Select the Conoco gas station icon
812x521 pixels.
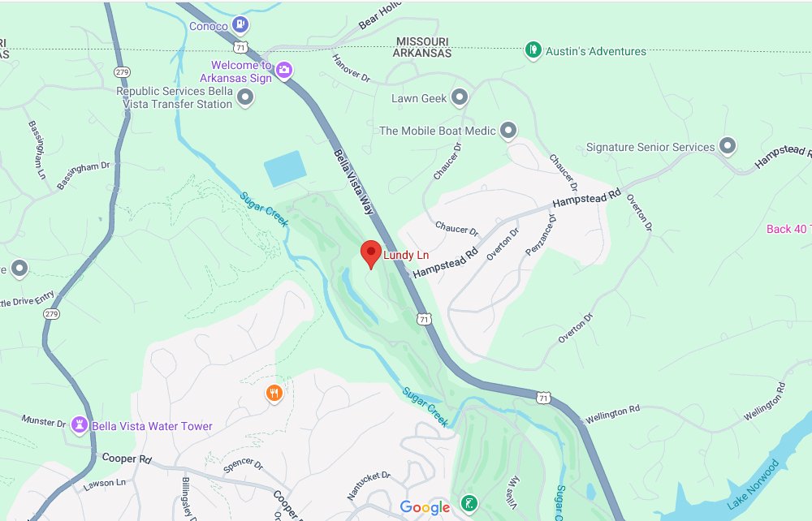[240, 24]
